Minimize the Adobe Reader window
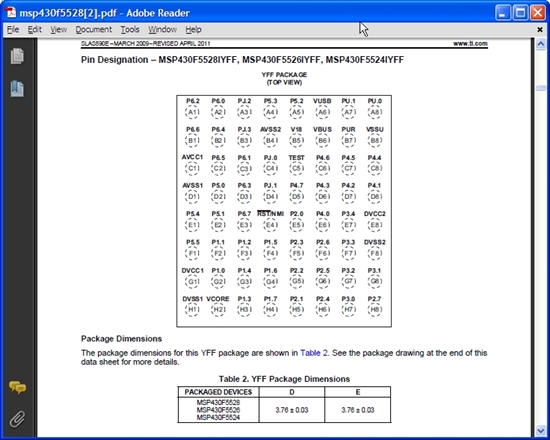 (503, 13)
